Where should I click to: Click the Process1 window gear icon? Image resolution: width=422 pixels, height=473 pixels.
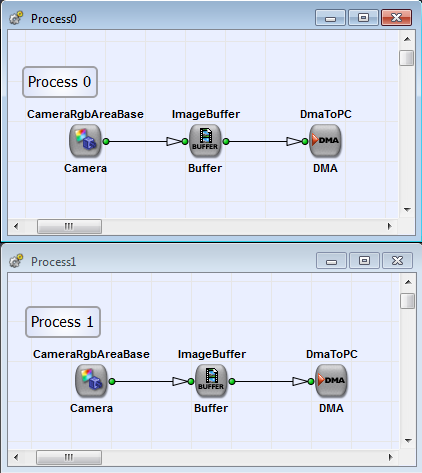16,261
